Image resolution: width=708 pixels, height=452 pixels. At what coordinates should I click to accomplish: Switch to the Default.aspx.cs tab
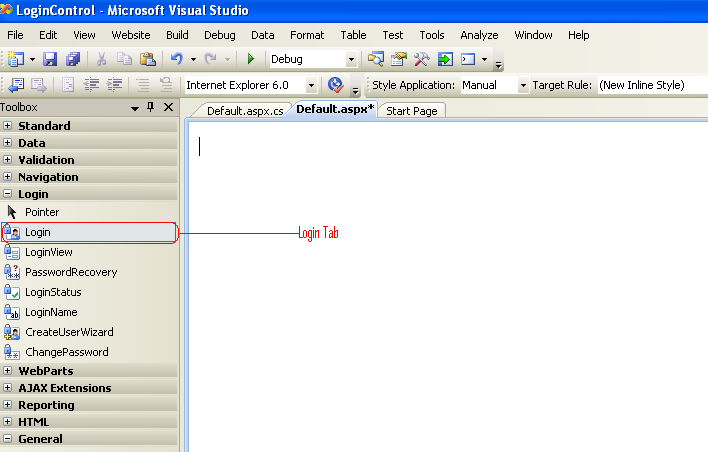click(245, 111)
